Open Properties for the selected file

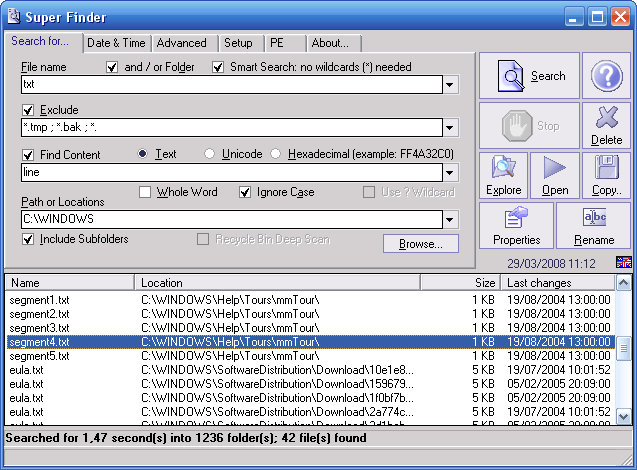pyautogui.click(x=516, y=225)
